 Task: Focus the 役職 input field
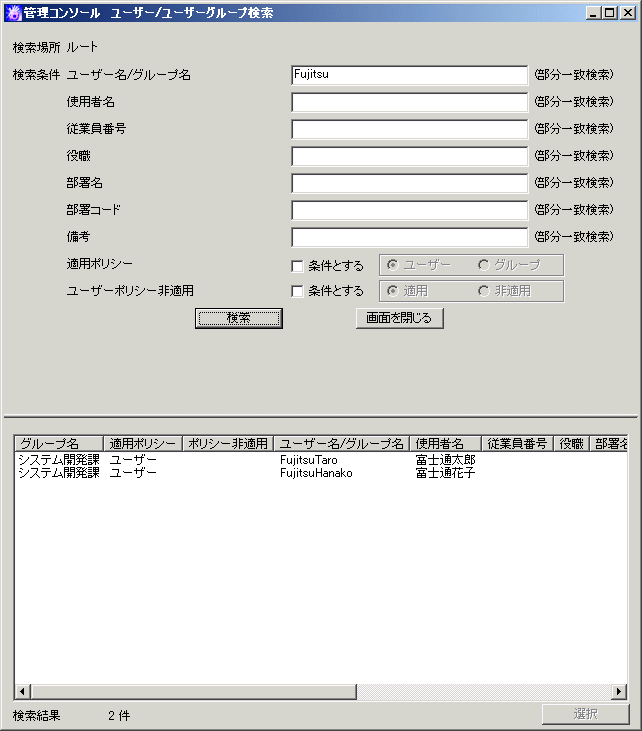(409, 156)
